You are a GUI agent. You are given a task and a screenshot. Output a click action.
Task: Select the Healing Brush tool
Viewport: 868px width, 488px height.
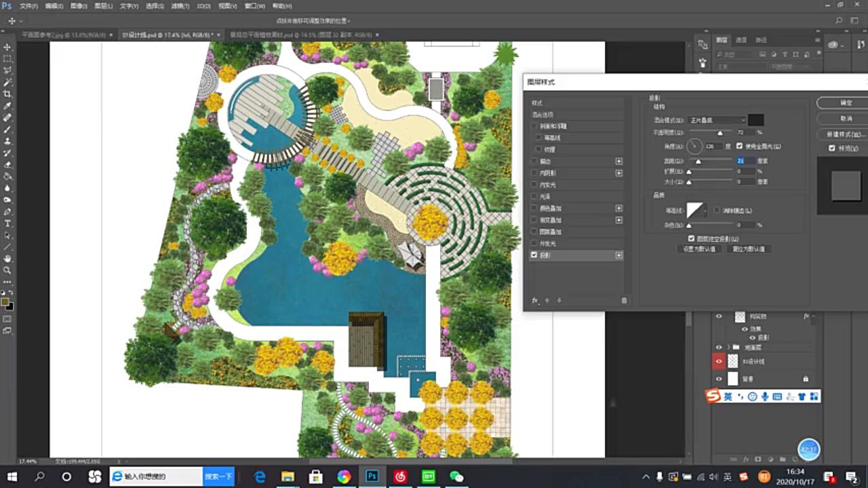click(7, 117)
